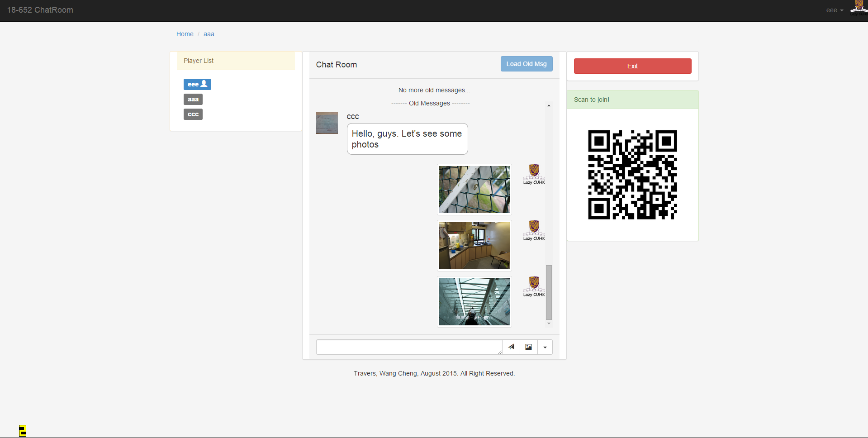Click the red Exit button
Image resolution: width=868 pixels, height=438 pixels.
click(632, 66)
